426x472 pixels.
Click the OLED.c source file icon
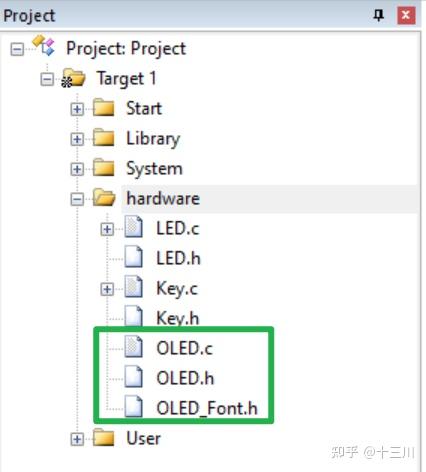point(134,347)
